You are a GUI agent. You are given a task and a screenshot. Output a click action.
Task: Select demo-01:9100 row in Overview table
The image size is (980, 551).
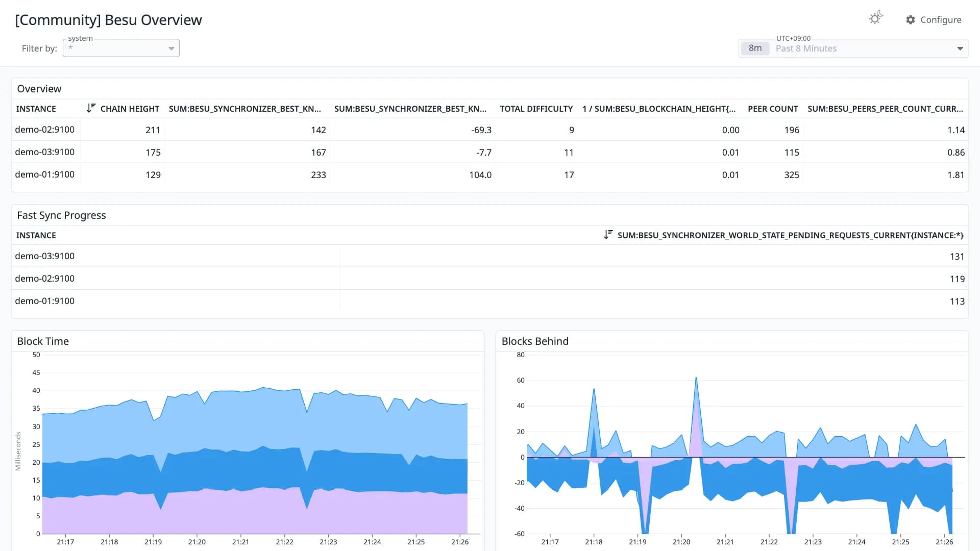point(490,174)
